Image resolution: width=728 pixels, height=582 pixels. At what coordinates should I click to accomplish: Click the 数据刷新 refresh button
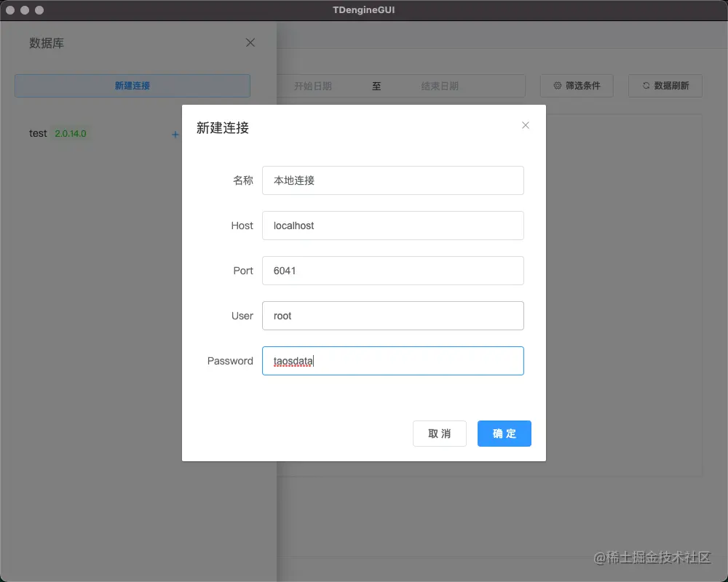click(665, 86)
